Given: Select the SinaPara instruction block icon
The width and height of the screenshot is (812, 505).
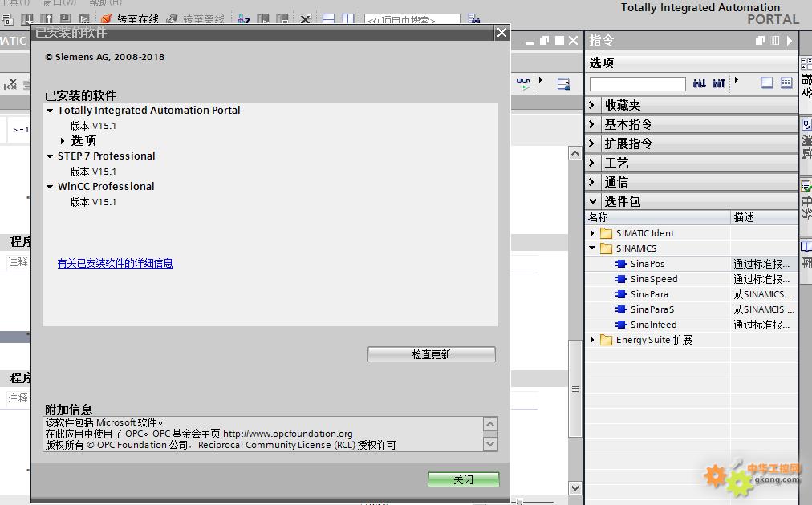Looking at the screenshot, I should pyautogui.click(x=621, y=294).
